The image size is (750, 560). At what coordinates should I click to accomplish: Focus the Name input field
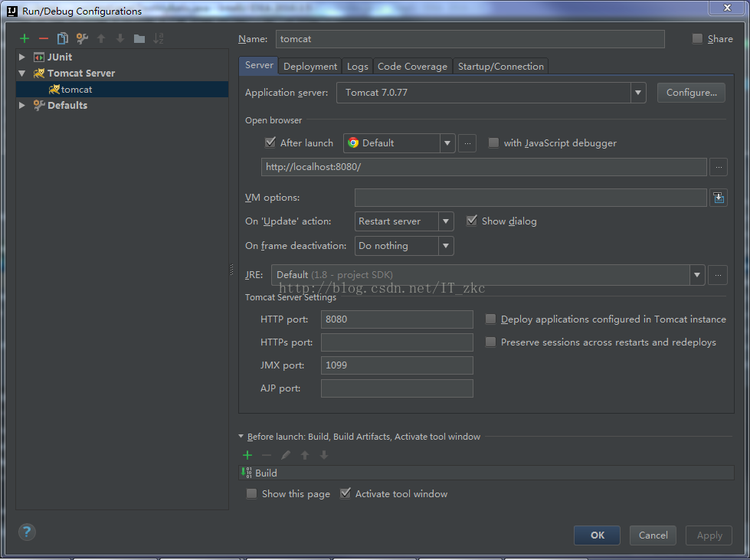pyautogui.click(x=470, y=39)
